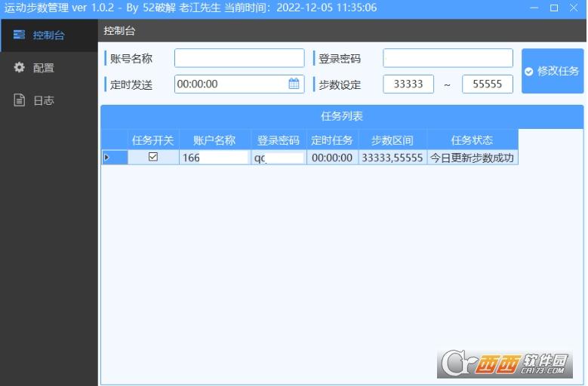
Task: Click the minimum steps field 33333
Action: click(x=408, y=84)
